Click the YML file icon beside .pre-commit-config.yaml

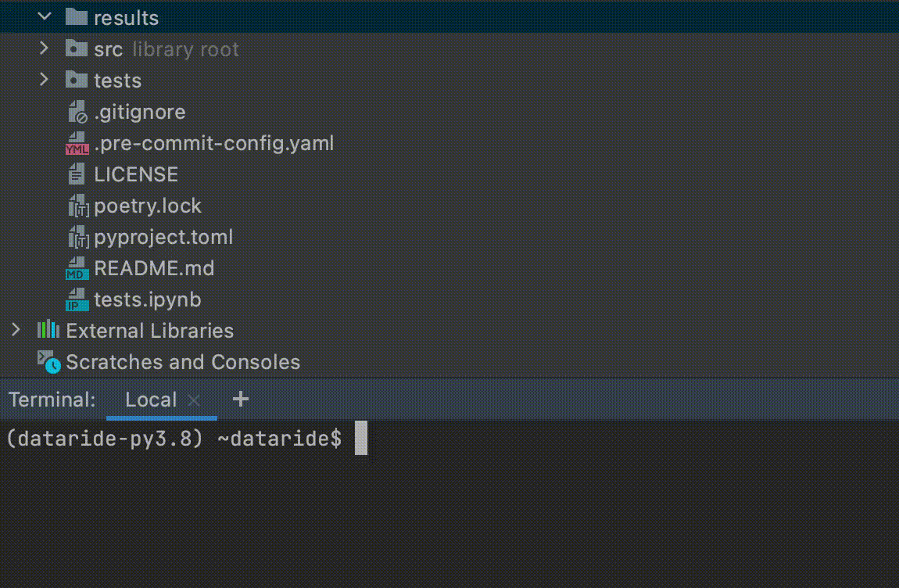point(76,142)
